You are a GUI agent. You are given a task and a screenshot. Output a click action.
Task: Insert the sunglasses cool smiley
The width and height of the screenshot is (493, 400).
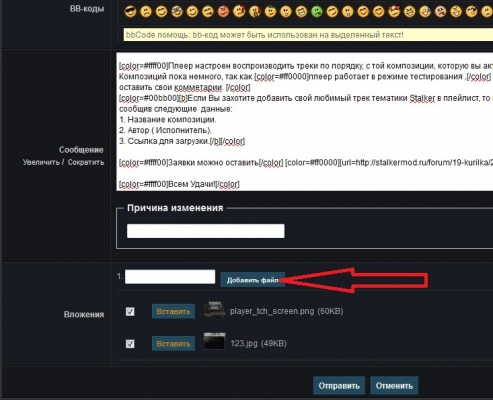130,12
